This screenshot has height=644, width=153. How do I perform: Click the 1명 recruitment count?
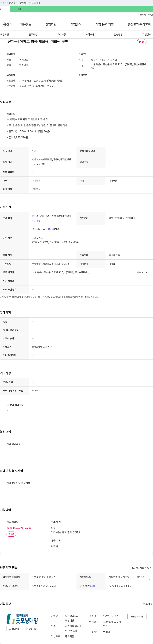point(34,151)
